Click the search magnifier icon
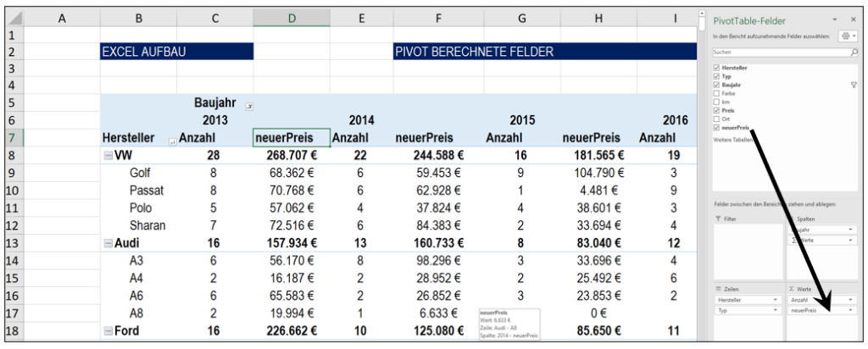Screen dimensions: 868x349 point(854,53)
